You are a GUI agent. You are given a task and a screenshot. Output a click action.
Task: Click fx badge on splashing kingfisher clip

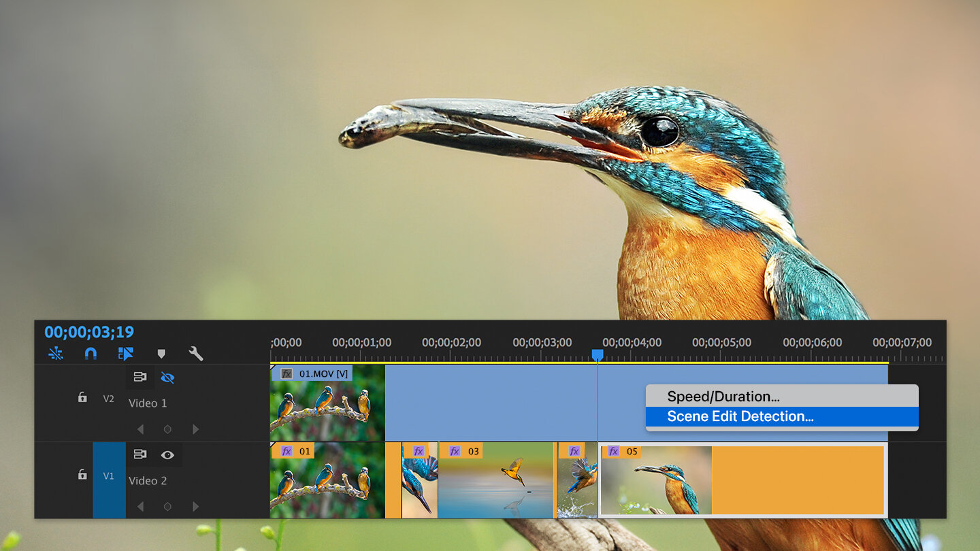tap(574, 451)
